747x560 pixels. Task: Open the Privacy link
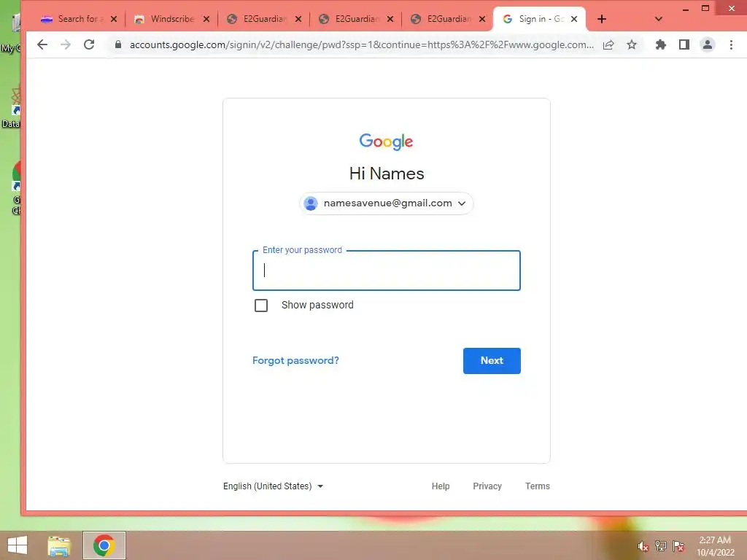(487, 486)
